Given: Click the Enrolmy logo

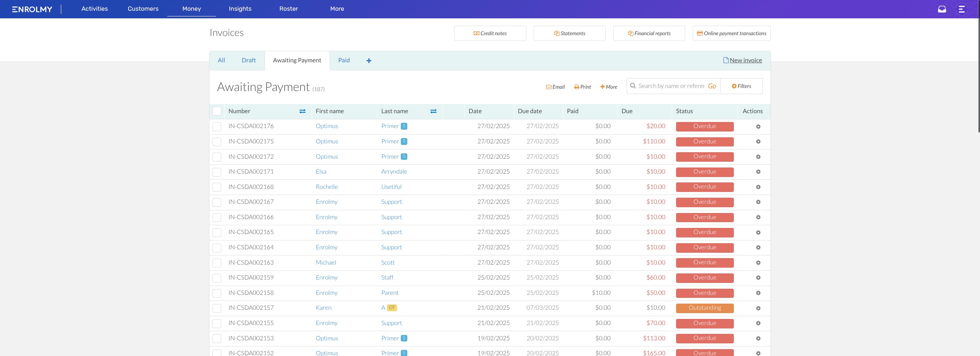Looking at the screenshot, I should click(32, 9).
